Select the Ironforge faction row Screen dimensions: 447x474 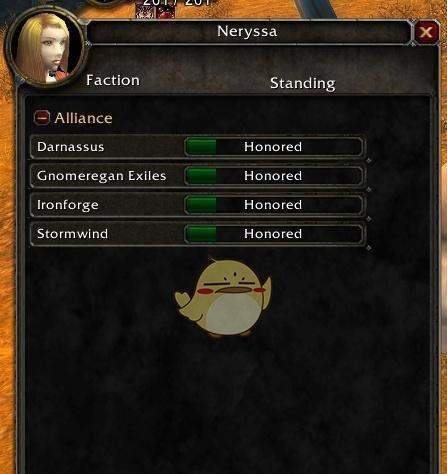(x=198, y=205)
